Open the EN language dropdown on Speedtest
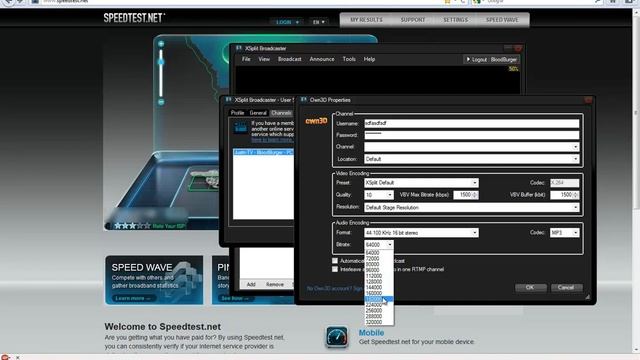The image size is (640, 360). tap(319, 22)
